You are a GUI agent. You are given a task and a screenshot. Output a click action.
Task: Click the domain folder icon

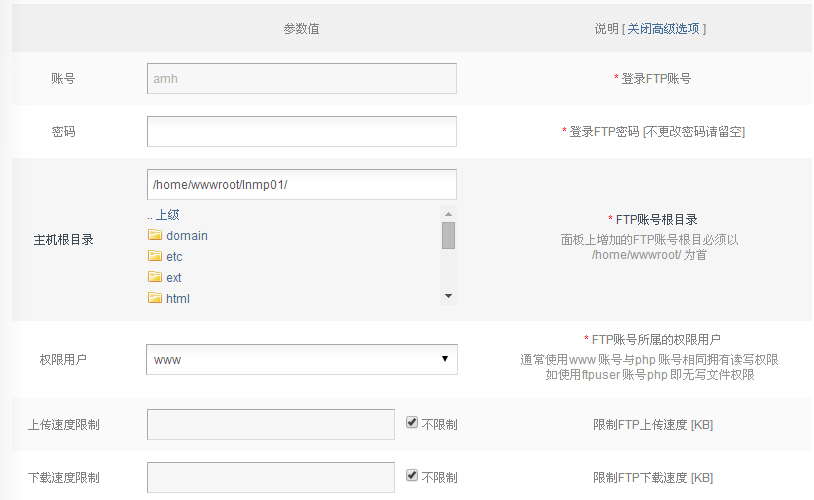[154, 236]
